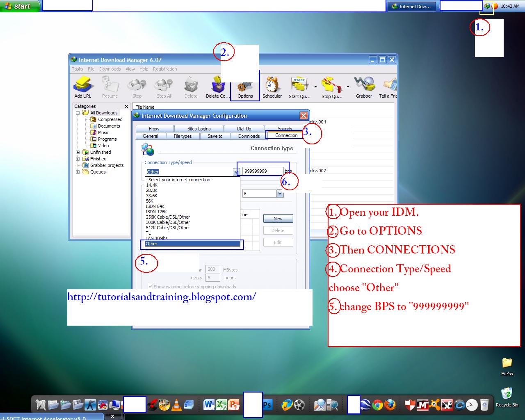The height and width of the screenshot is (420, 525).
Task: Expand the Unfinished category
Action: [x=78, y=152]
